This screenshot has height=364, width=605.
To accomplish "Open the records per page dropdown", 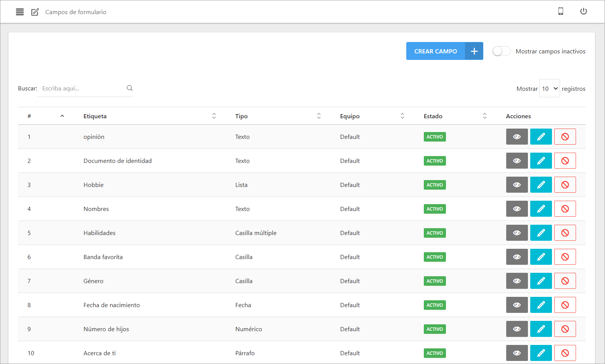I will (549, 89).
